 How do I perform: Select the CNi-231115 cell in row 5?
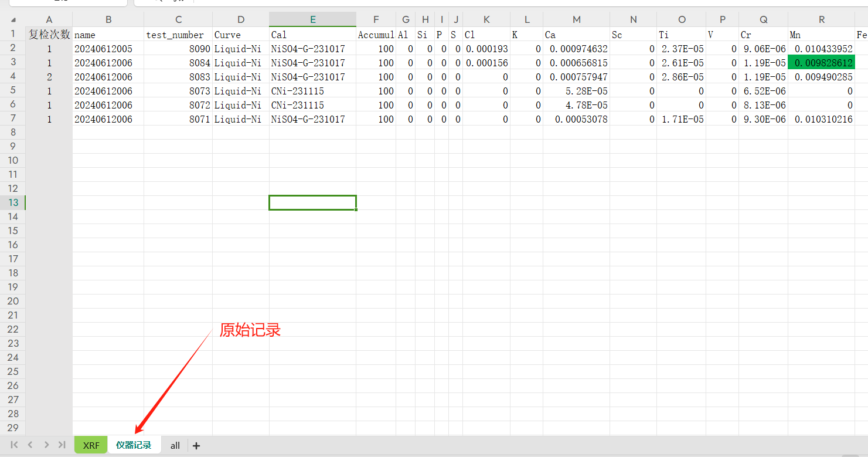(x=312, y=91)
